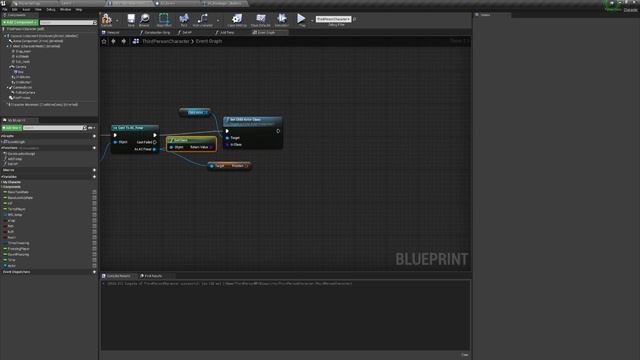Toggle visibility eye of the Time variable

tap(94, 260)
